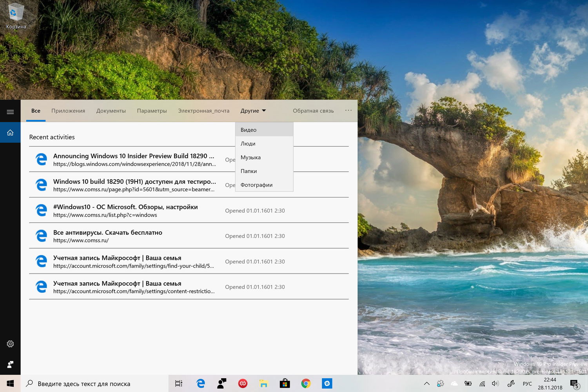Open search settings gear icon
This screenshot has width=588, height=392.
tap(10, 344)
